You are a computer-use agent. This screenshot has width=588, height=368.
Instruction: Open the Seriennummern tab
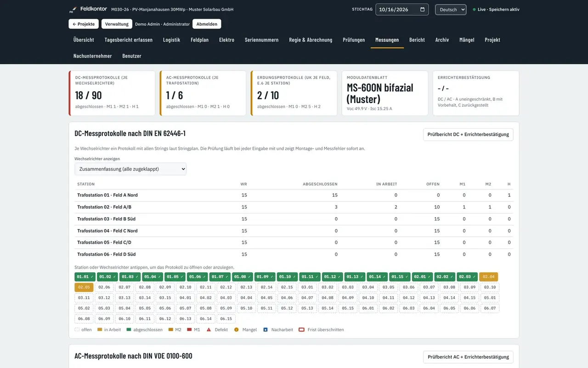262,40
